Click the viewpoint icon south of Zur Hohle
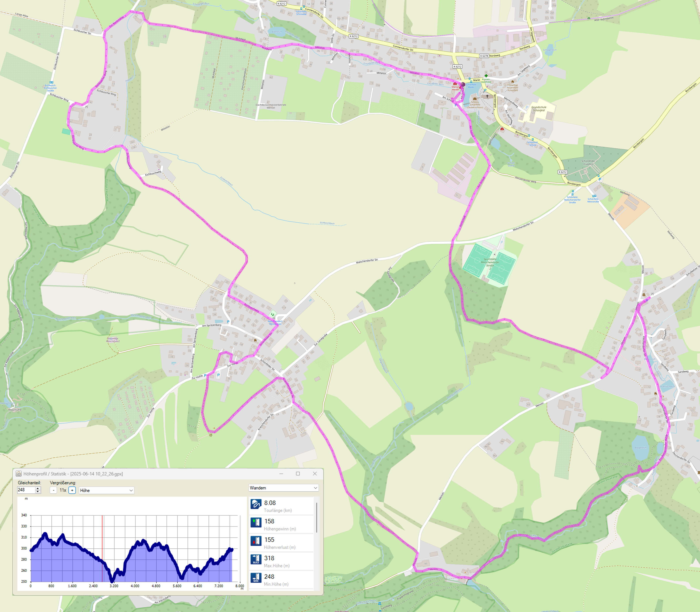 [x=211, y=435]
